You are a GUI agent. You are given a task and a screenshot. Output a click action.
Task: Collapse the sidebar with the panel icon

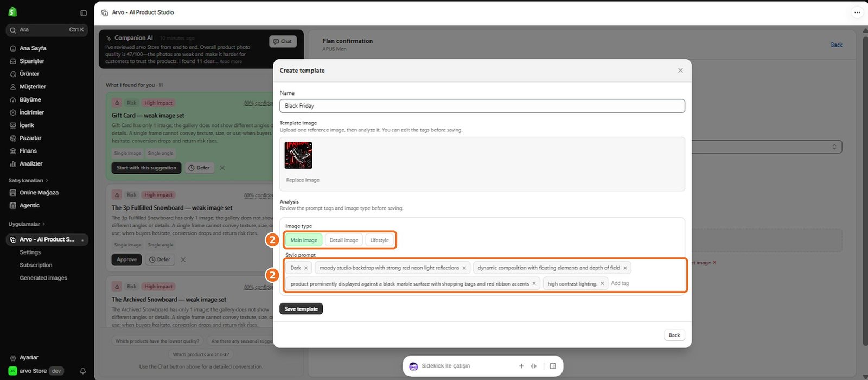[x=83, y=13]
